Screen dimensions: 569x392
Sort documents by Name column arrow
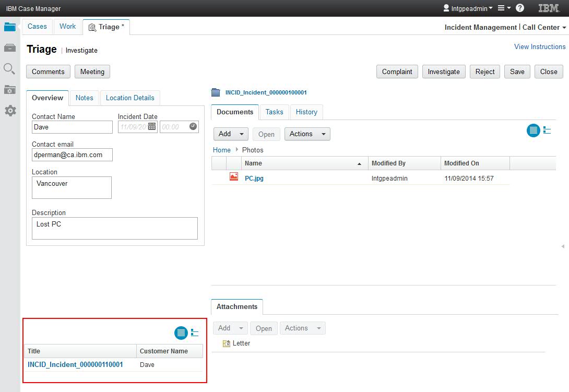pyautogui.click(x=359, y=164)
